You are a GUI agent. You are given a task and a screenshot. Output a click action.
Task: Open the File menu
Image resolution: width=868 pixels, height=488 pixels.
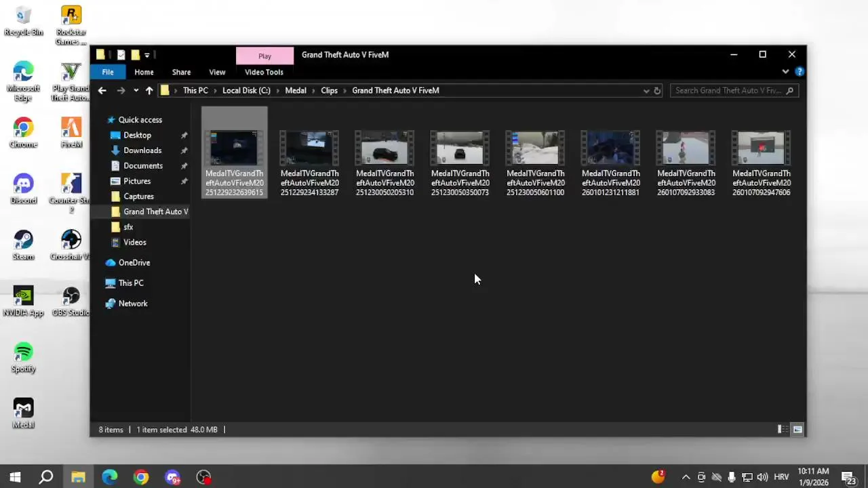point(108,72)
